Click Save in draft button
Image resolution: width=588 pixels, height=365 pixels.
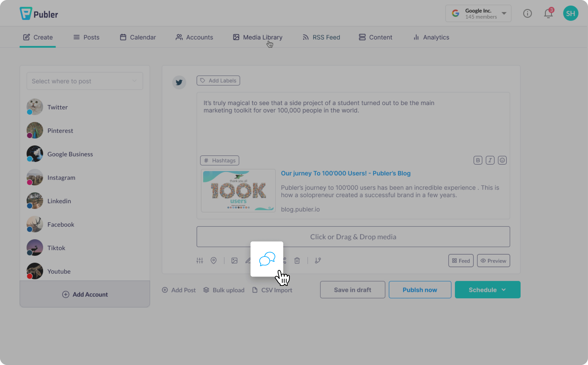(x=352, y=290)
